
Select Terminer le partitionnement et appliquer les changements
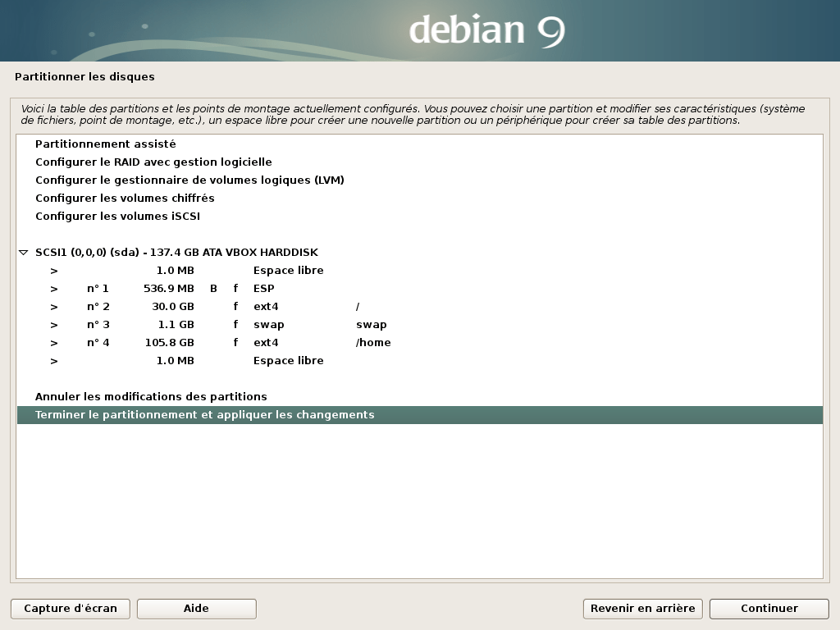[x=420, y=415]
